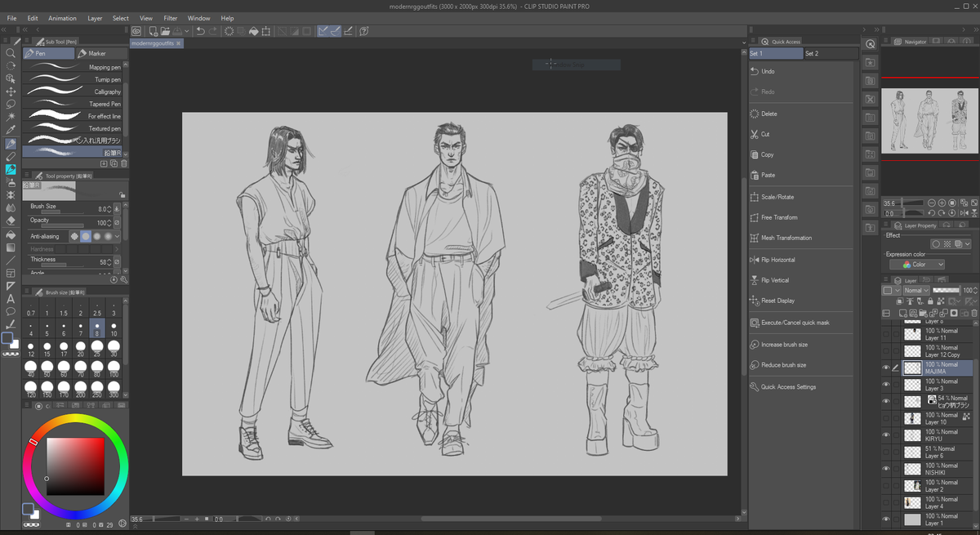The image size is (980, 535).
Task: Open the Tool property panel menu
Action: 28,175
